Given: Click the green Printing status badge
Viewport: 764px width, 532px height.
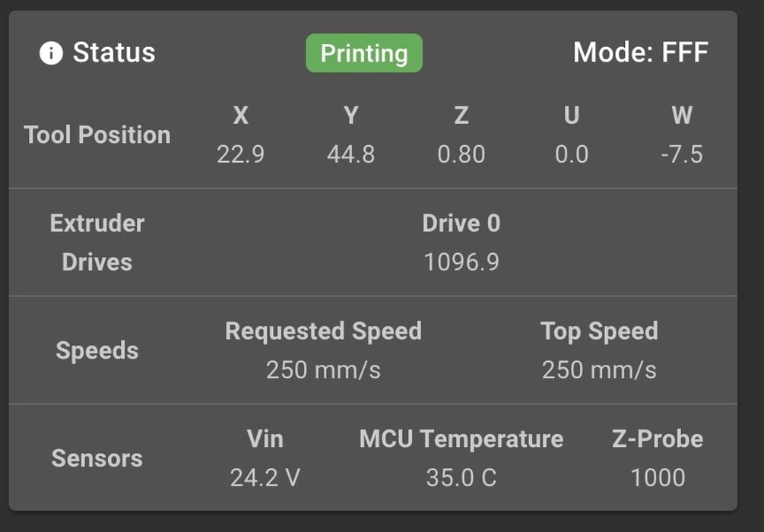Looking at the screenshot, I should (x=364, y=53).
